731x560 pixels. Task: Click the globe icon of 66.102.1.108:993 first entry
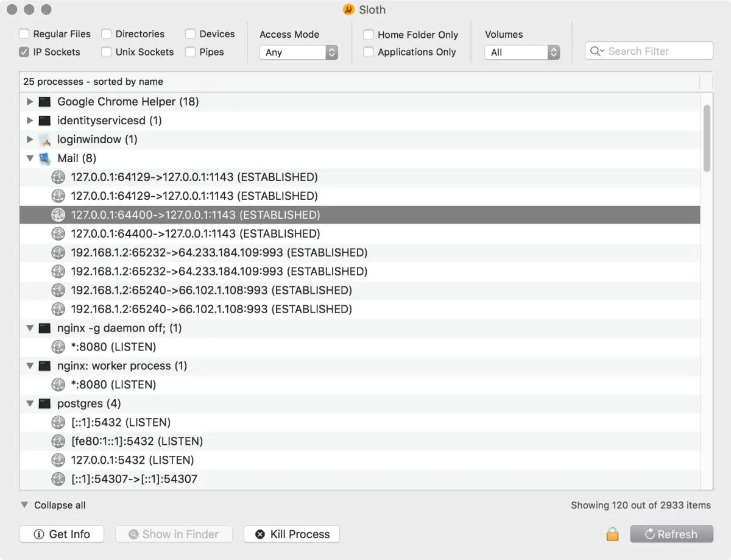click(58, 290)
